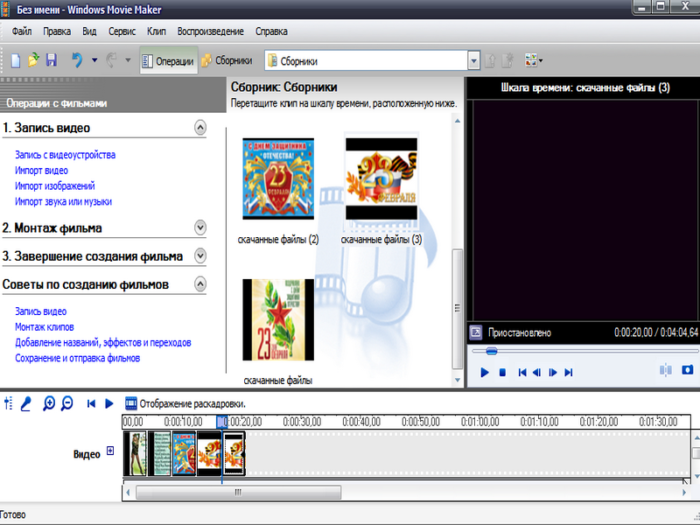Zoom in the timeline
The width and height of the screenshot is (700, 525).
click(x=49, y=404)
